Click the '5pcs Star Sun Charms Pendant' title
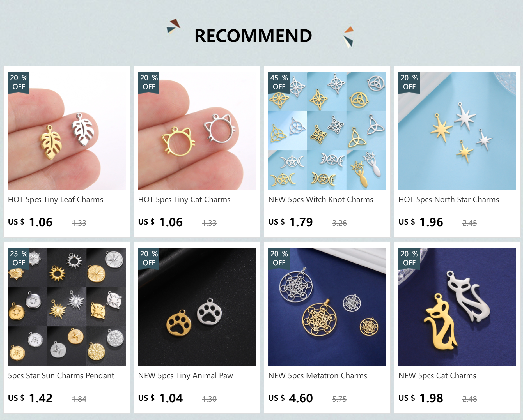This screenshot has width=523, height=420. tap(61, 376)
